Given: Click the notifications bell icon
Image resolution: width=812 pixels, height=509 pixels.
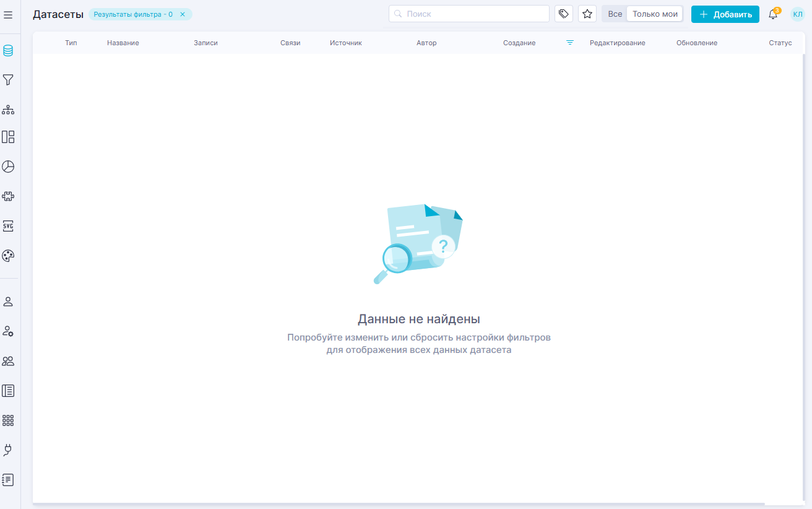Looking at the screenshot, I should [x=773, y=14].
